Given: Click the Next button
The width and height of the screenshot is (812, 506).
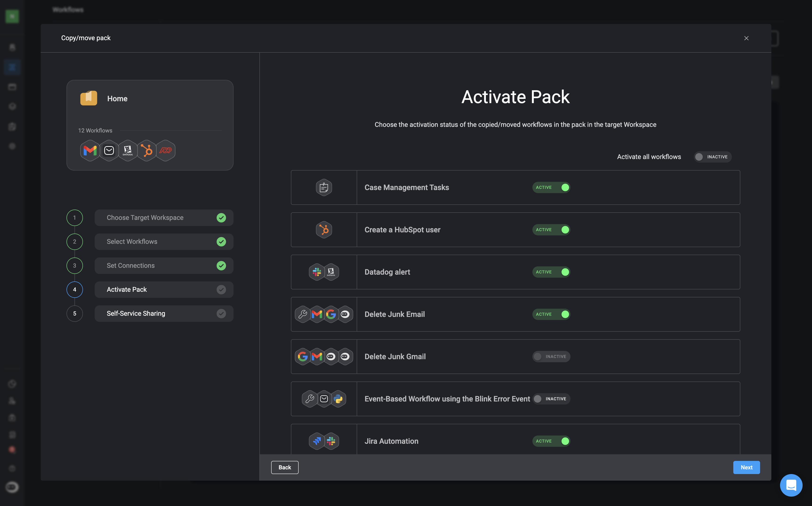Looking at the screenshot, I should (746, 467).
